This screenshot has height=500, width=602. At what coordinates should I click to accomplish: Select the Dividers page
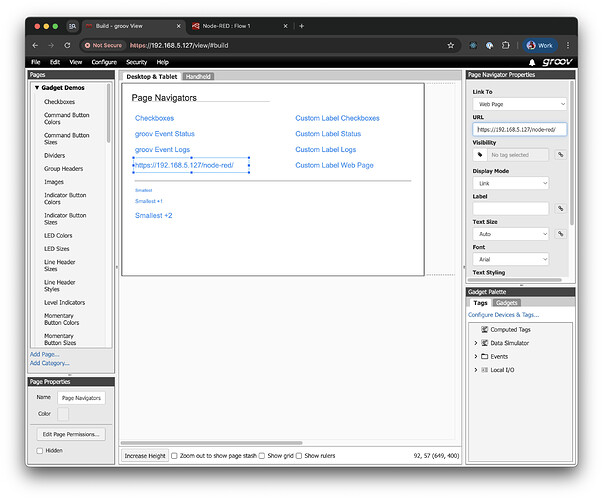point(55,156)
